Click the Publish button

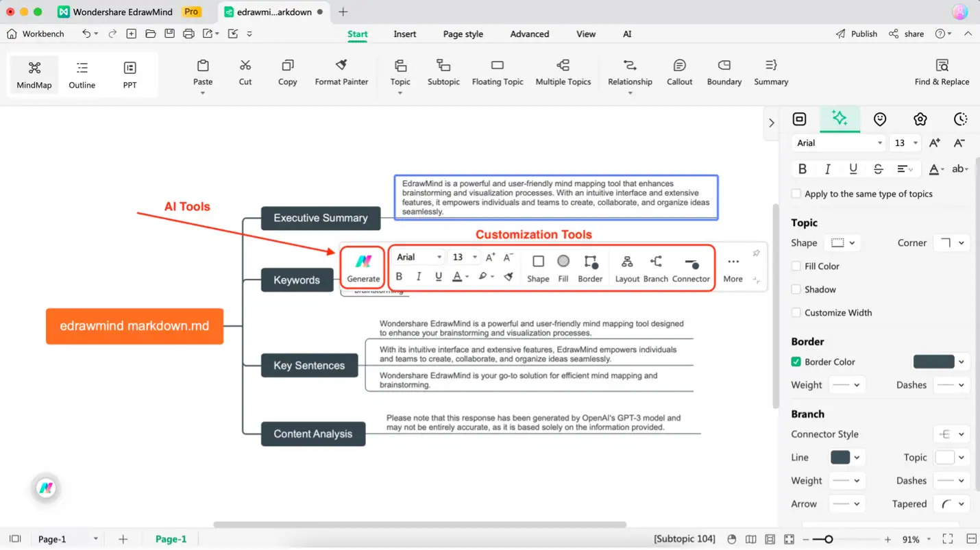coord(857,34)
